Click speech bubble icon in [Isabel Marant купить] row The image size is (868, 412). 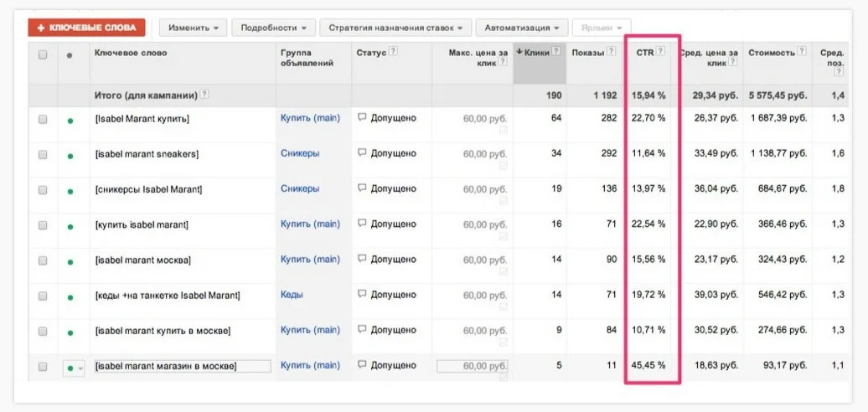[x=362, y=119]
